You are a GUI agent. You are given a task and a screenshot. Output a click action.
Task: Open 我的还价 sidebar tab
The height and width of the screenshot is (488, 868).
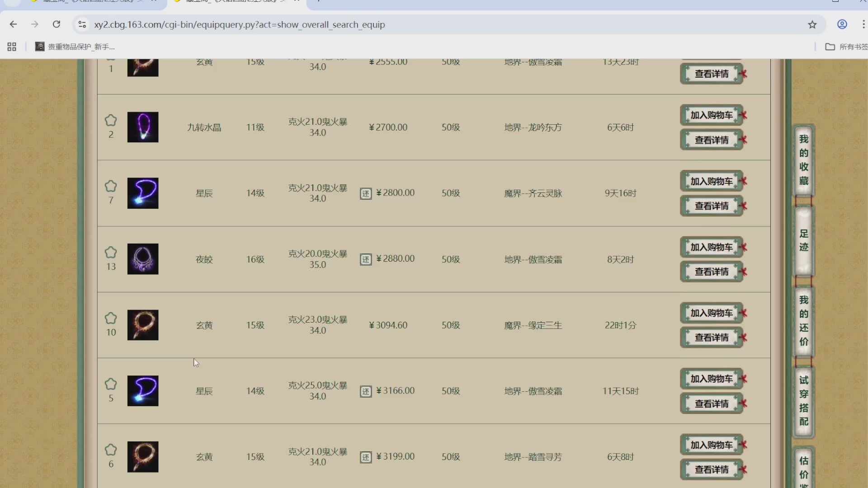(x=803, y=320)
